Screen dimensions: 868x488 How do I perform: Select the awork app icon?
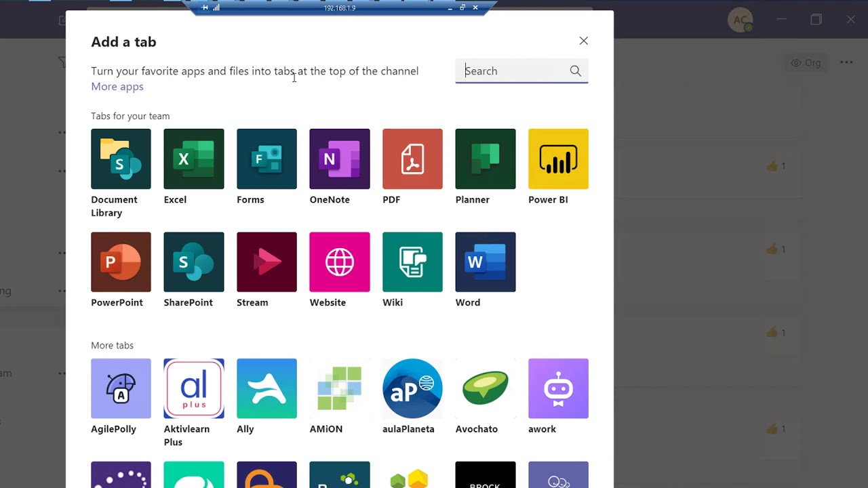(x=558, y=388)
